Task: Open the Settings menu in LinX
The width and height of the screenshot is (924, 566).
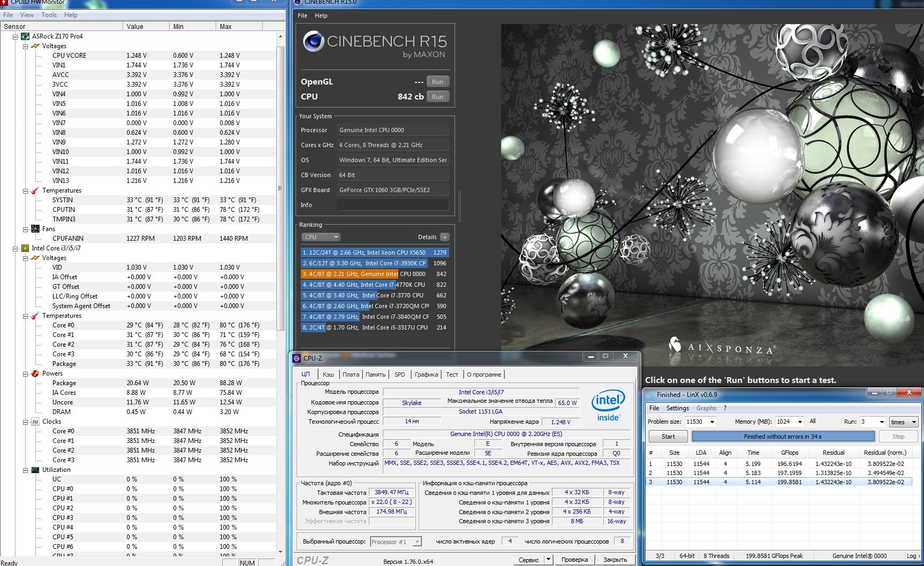Action: 677,408
